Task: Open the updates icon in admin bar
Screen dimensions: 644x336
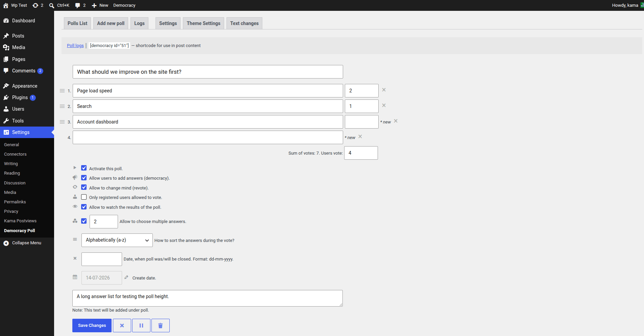Action: tap(35, 5)
